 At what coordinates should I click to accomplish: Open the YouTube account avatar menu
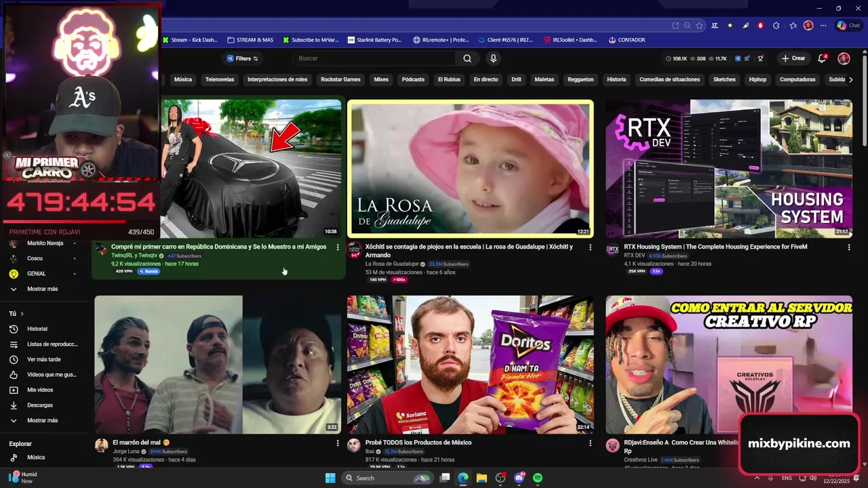click(844, 58)
